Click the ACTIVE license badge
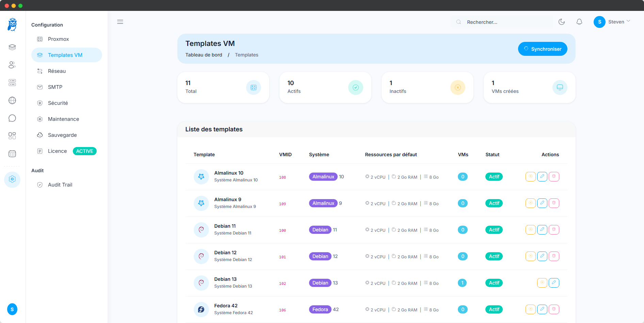The height and width of the screenshot is (323, 644). [84, 151]
